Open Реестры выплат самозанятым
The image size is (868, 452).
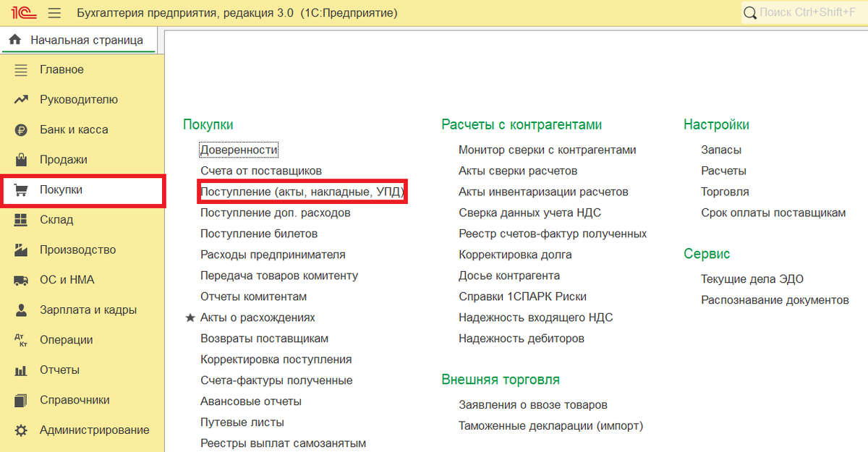point(284,443)
